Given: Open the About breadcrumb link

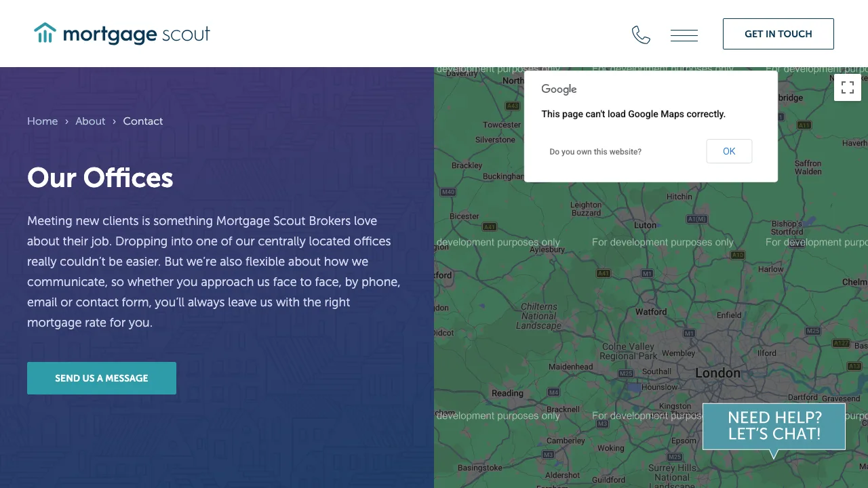Looking at the screenshot, I should [90, 121].
